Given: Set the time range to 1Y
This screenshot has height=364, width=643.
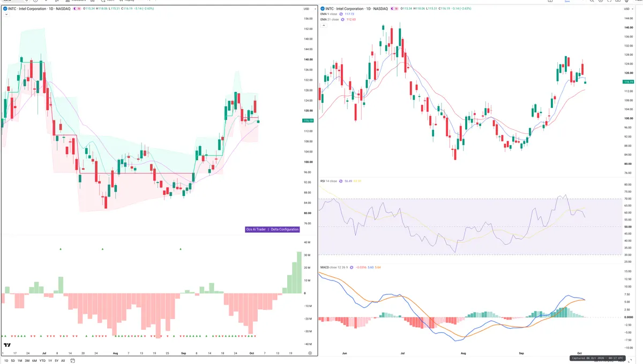Looking at the screenshot, I should pyautogui.click(x=50, y=361).
